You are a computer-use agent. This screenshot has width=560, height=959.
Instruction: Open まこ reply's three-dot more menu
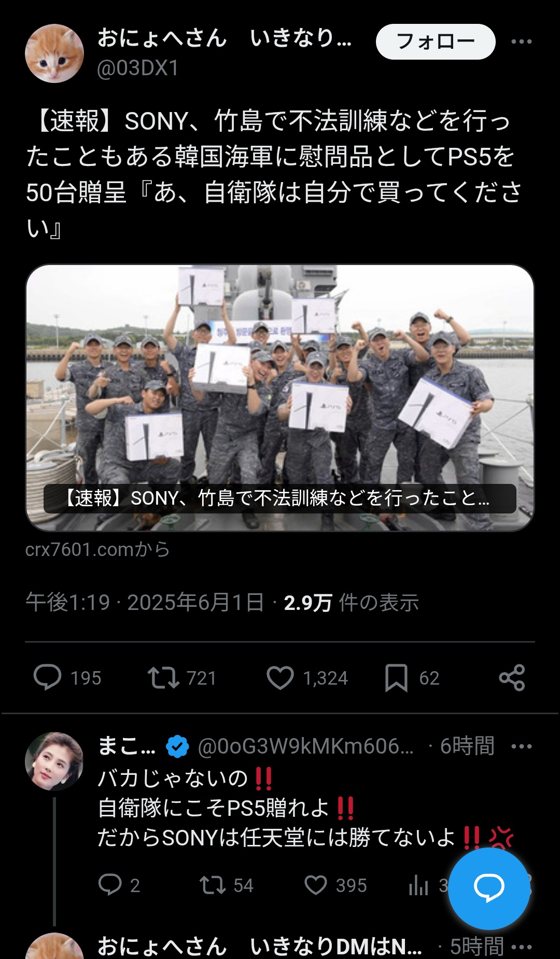click(x=521, y=746)
